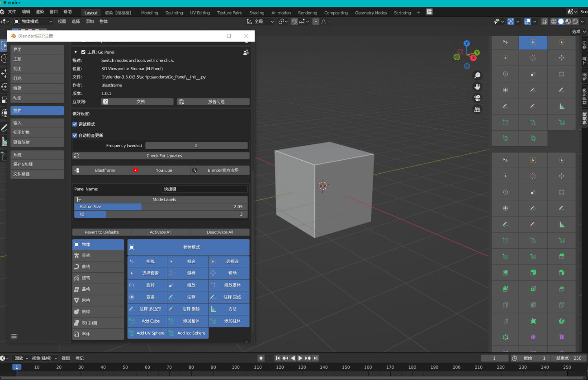Click the 游标 (cursor) tool button
Viewport: 588px width, 380px height.
point(188,273)
